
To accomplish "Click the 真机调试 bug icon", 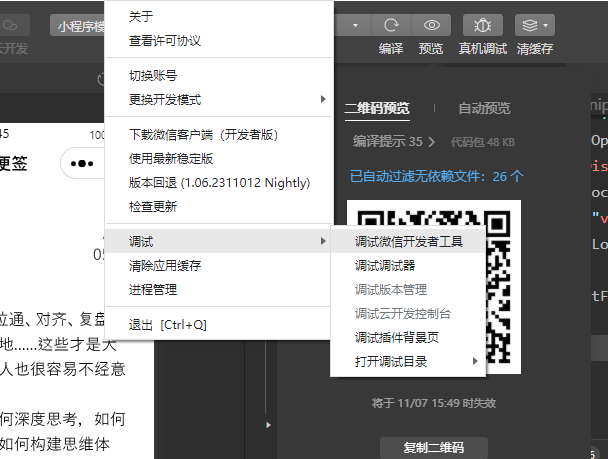I will [x=483, y=25].
